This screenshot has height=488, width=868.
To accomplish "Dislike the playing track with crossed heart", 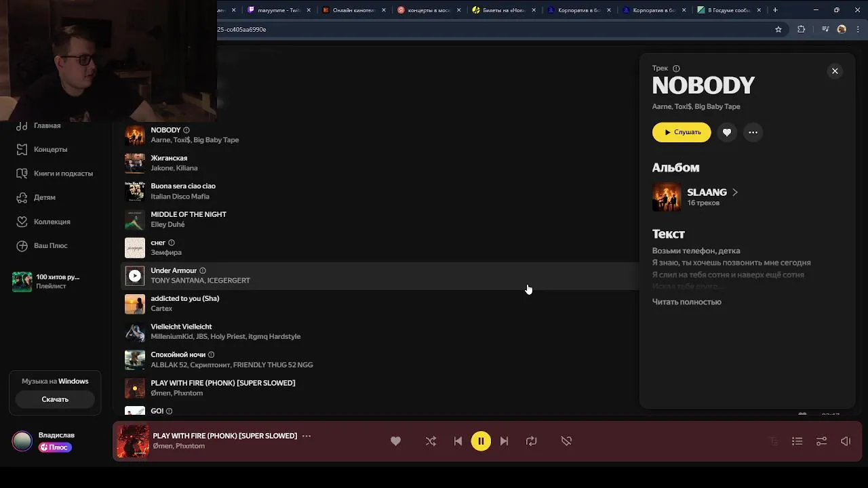I will tap(566, 441).
